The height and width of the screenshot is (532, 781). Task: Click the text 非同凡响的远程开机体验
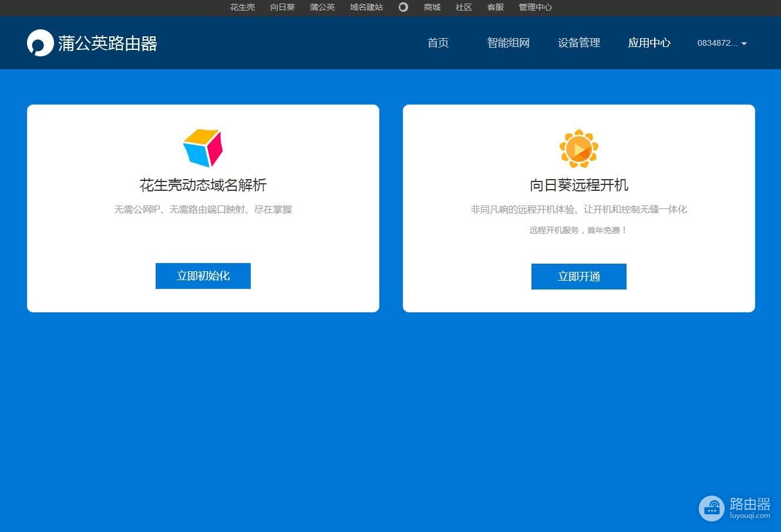523,209
